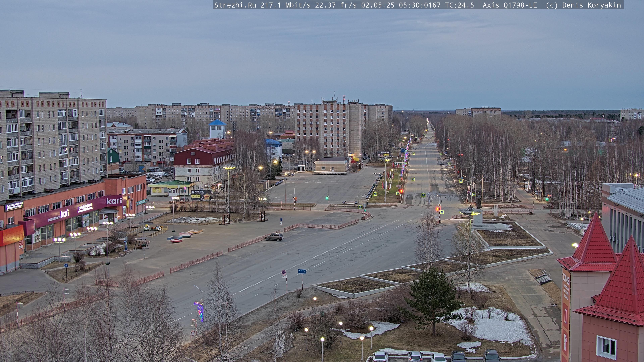Click the Axis Q1798-LE camera model text
This screenshot has height=362, width=644.
click(x=510, y=5)
